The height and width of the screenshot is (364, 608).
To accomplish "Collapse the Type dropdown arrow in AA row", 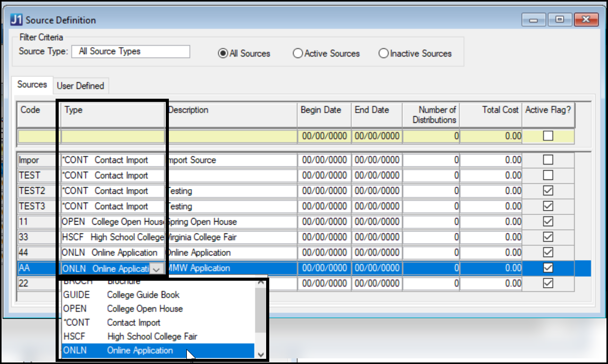I will tap(157, 268).
